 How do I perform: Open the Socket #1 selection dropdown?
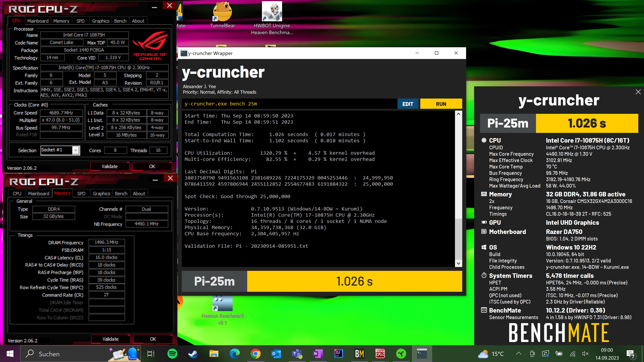(x=75, y=150)
